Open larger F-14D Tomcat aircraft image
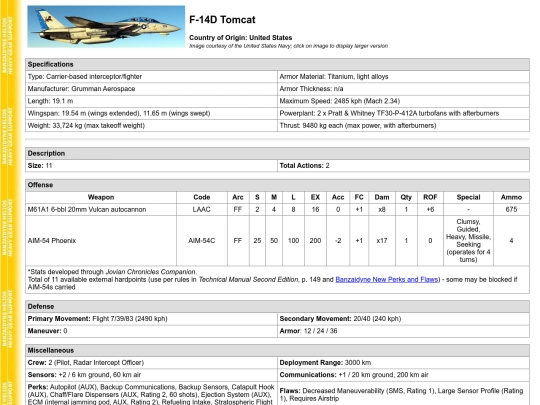 coord(106,27)
